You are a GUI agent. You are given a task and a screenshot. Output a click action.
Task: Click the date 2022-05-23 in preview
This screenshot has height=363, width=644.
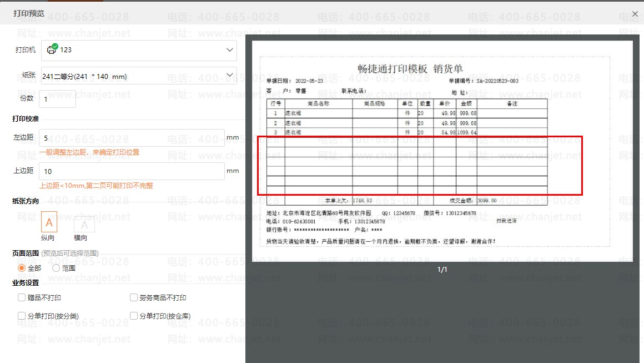309,81
